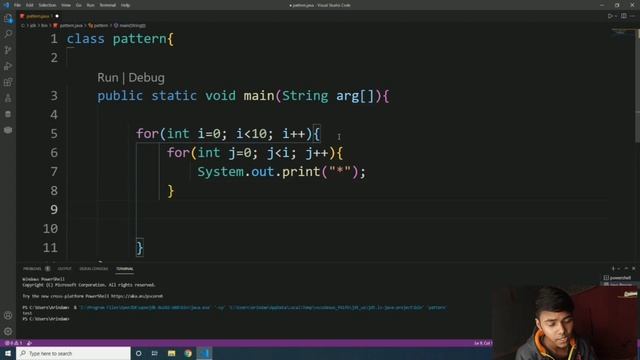Click line number 11 in the gutter
This screenshot has width=640, height=360.
point(50,248)
